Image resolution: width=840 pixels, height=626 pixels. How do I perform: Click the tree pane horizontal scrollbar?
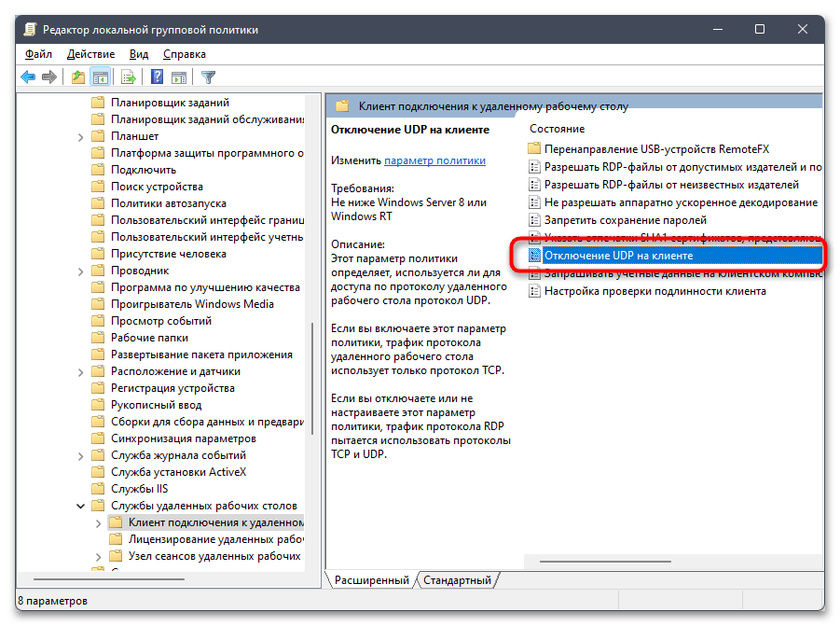coord(109,578)
